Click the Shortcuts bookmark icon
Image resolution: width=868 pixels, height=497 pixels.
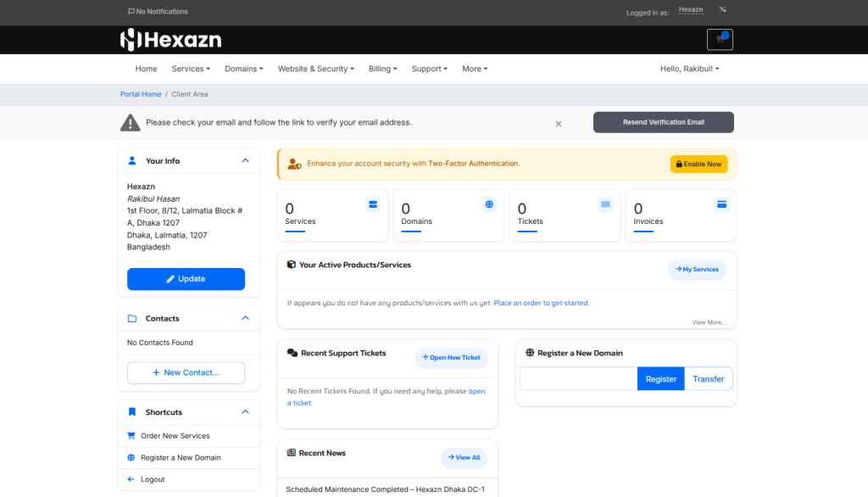pos(131,412)
